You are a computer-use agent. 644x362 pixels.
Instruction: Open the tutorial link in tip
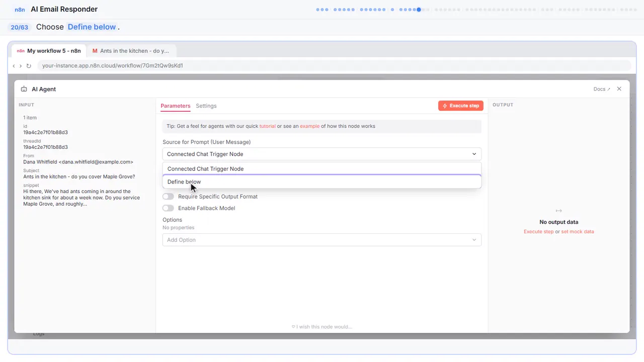tap(268, 126)
